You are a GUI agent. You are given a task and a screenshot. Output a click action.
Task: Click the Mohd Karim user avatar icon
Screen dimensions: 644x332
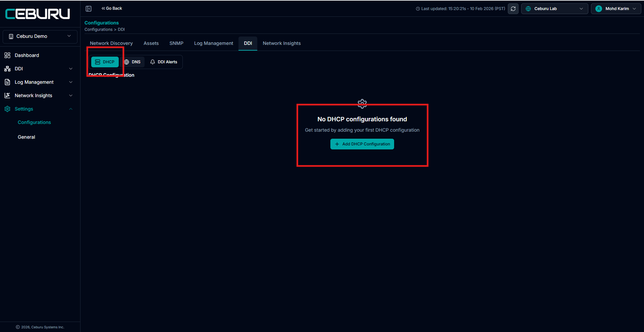599,9
